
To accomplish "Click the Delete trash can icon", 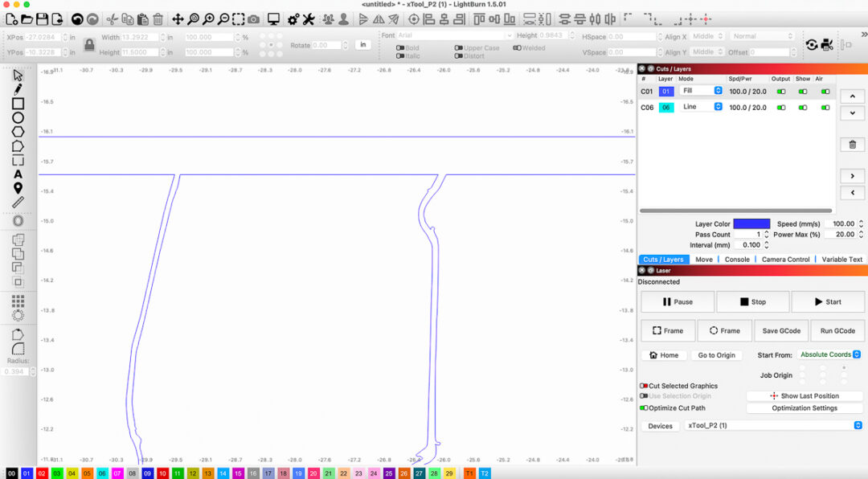I will click(158, 19).
